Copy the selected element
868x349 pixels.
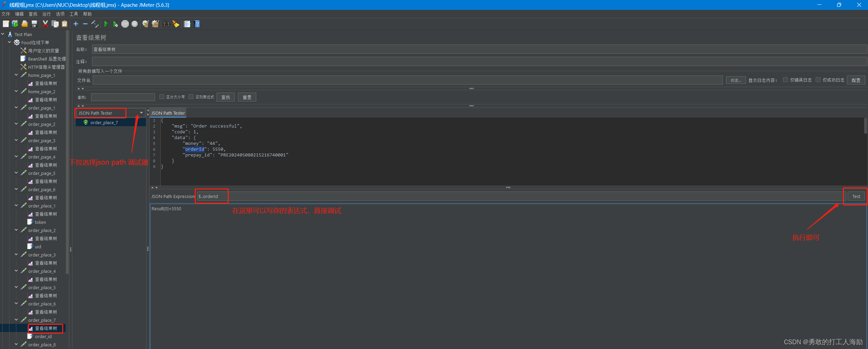click(x=55, y=24)
